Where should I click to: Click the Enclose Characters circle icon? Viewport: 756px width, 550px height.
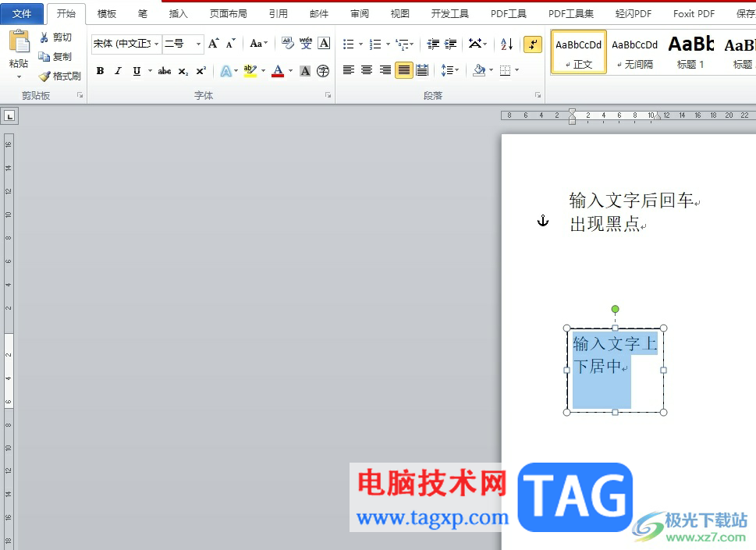coord(323,71)
